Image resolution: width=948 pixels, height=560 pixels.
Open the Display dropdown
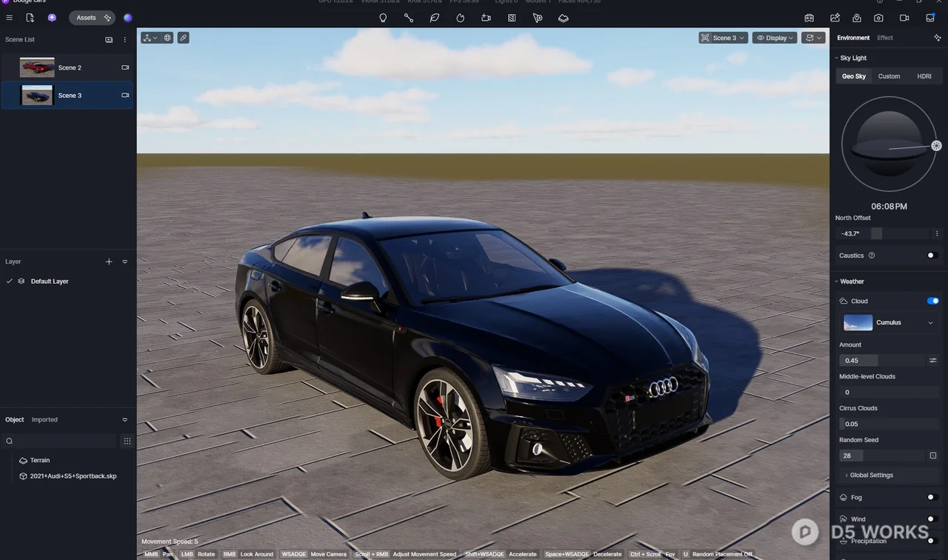[775, 38]
